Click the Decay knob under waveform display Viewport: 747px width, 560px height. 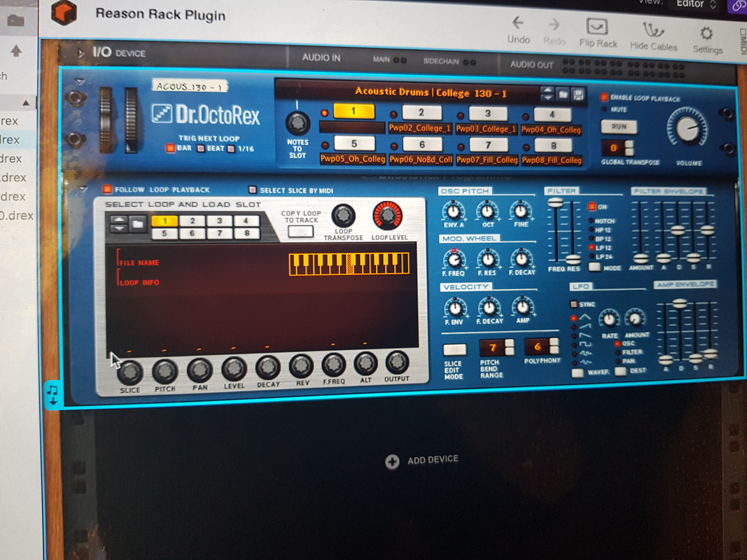click(x=268, y=367)
